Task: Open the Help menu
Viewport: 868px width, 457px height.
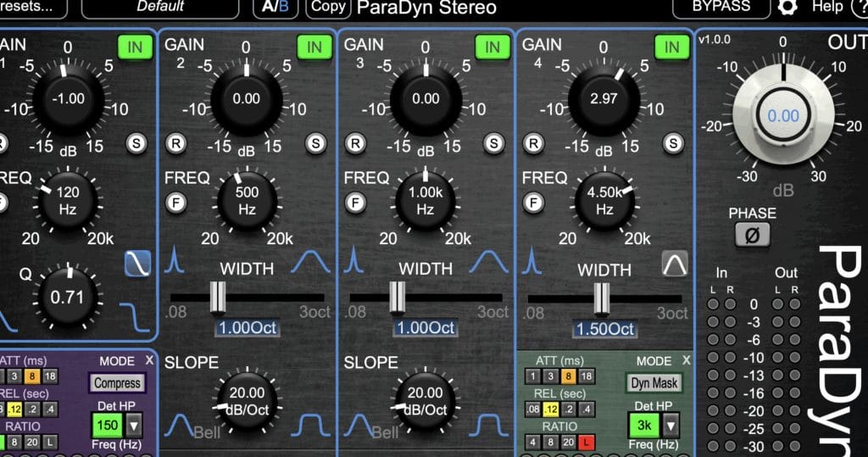Action: (x=827, y=7)
